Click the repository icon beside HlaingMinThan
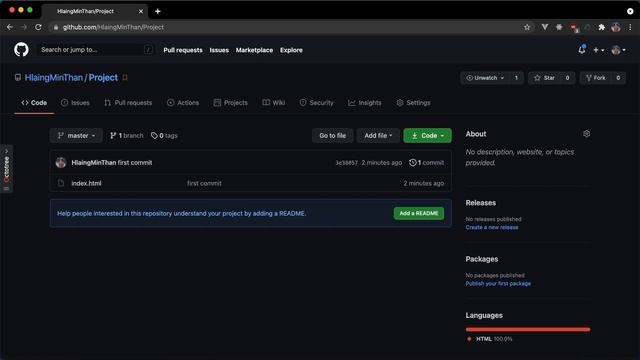Viewport: 640px width, 360px height. (18, 78)
